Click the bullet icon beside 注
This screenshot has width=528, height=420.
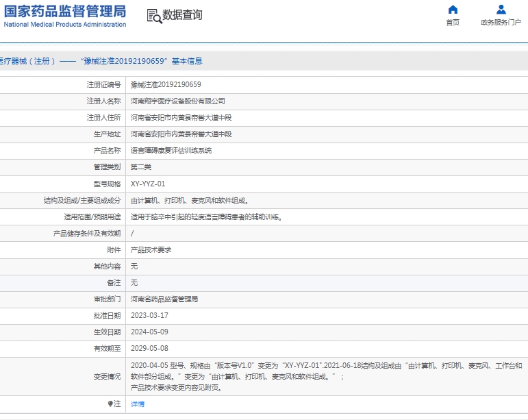(x=110, y=404)
